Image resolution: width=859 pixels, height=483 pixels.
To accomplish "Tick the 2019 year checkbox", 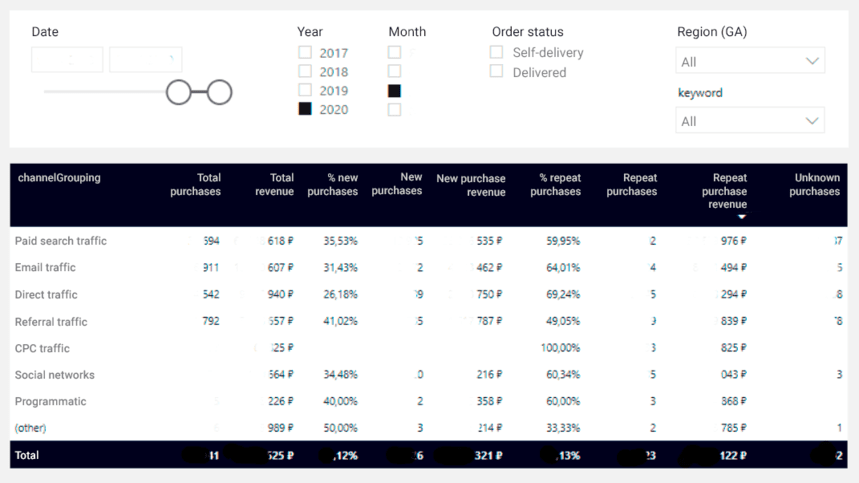I will click(x=305, y=91).
